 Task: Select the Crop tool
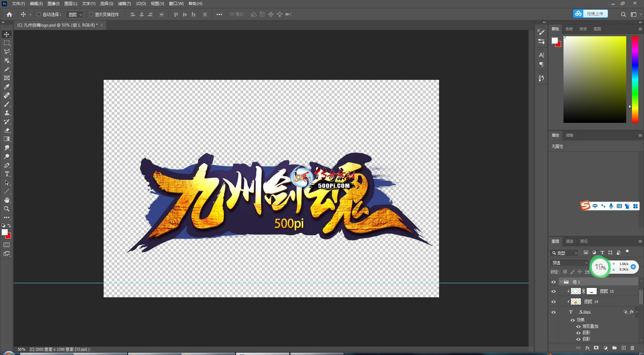7,69
